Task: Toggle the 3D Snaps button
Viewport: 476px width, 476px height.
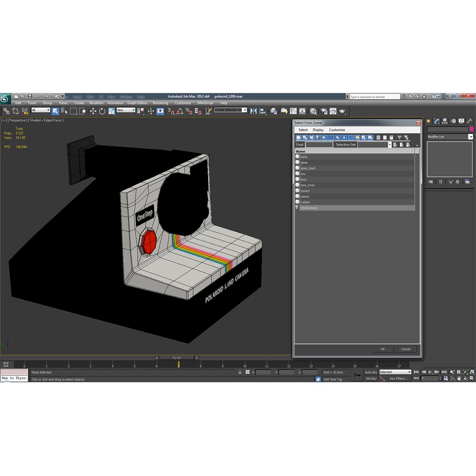Action: tap(171, 111)
